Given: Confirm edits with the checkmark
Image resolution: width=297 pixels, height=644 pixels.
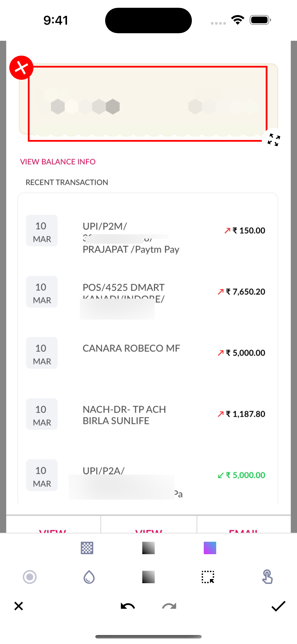Looking at the screenshot, I should (x=278, y=606).
